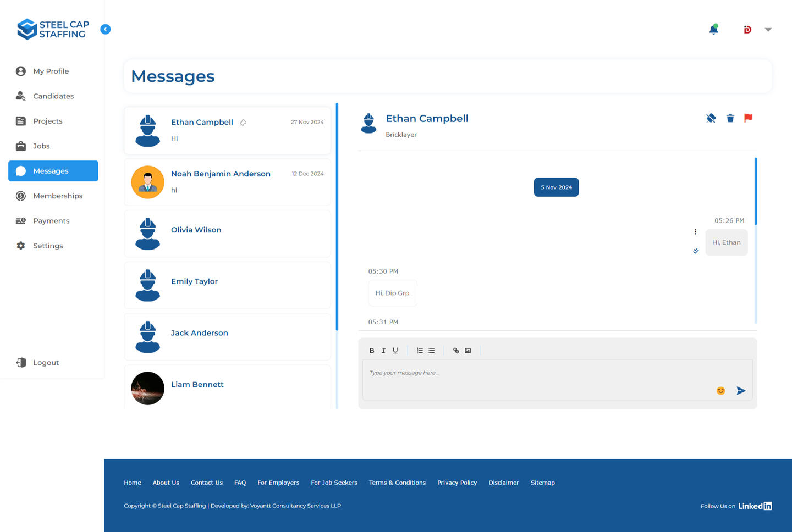Click the chat history scrollbar
The image size is (792, 532).
(x=756, y=191)
